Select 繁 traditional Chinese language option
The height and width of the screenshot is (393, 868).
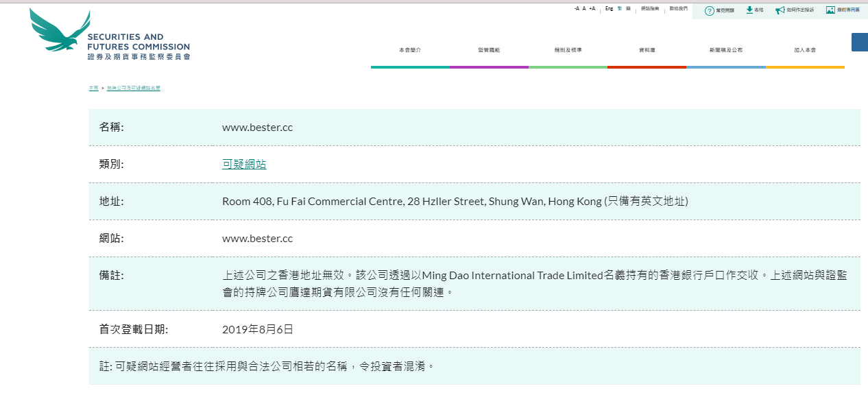(x=620, y=9)
